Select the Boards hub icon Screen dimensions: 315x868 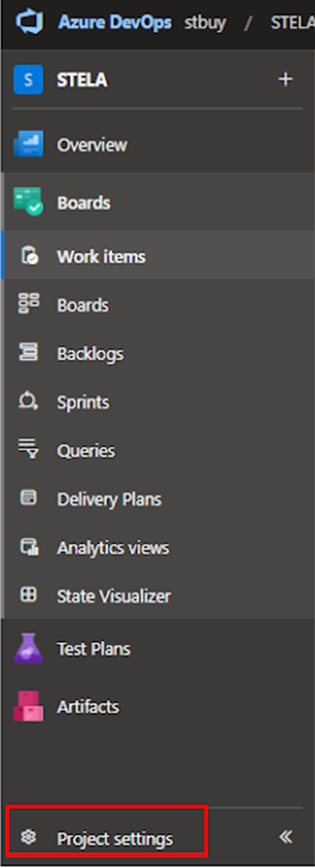point(28,201)
